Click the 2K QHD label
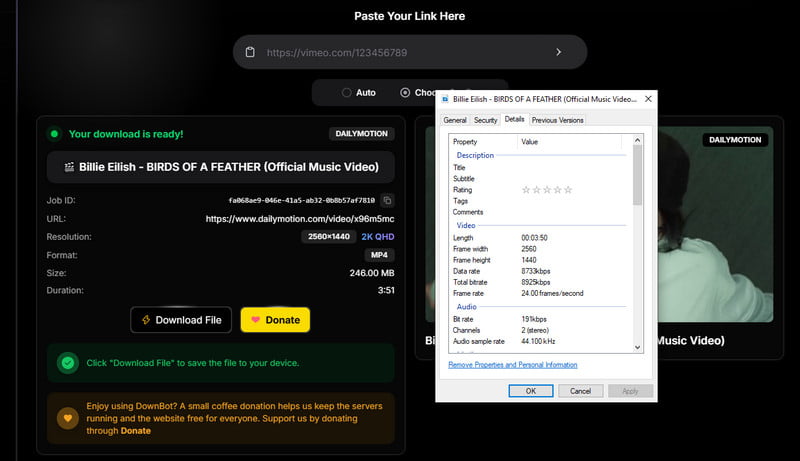800x461 pixels. pos(378,237)
